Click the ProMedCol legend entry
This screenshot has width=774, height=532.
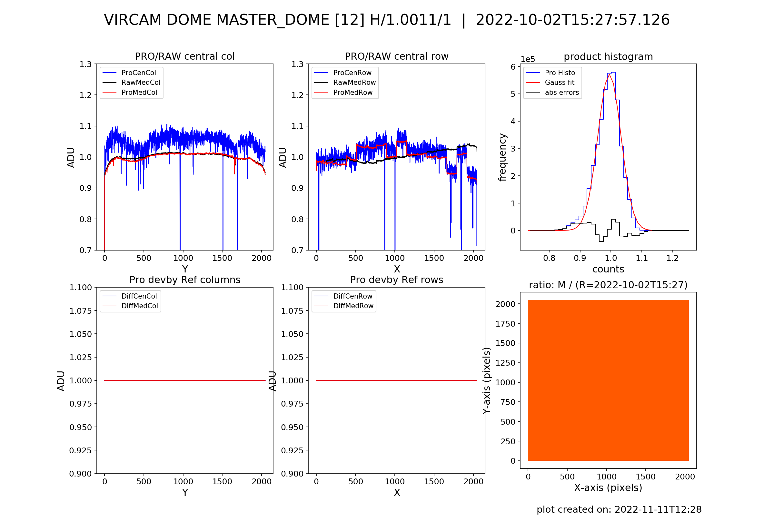139,92
